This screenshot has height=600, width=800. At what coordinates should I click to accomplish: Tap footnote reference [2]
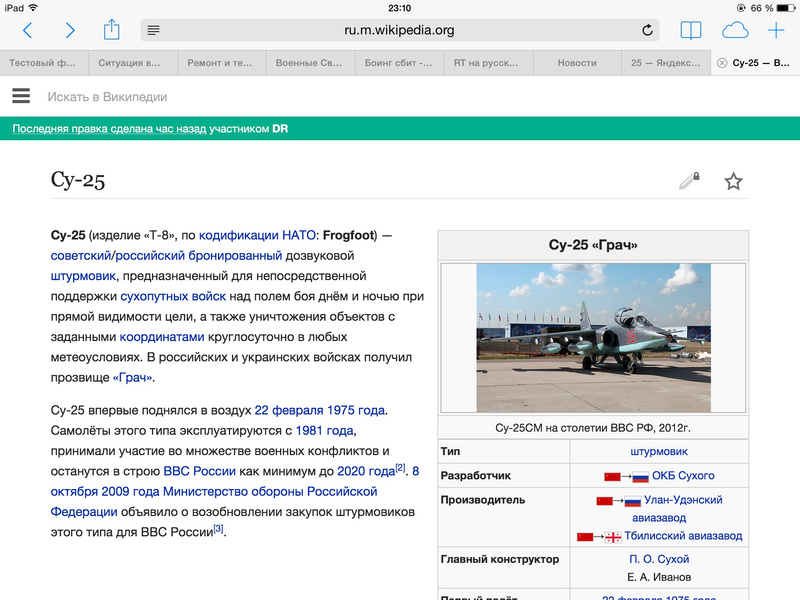(401, 467)
